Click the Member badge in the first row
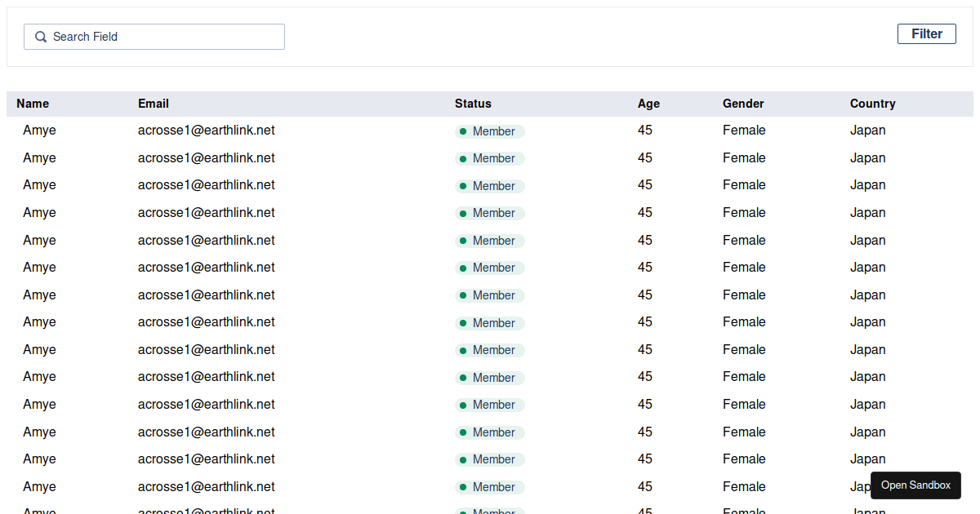This screenshot has height=514, width=980. pyautogui.click(x=490, y=131)
